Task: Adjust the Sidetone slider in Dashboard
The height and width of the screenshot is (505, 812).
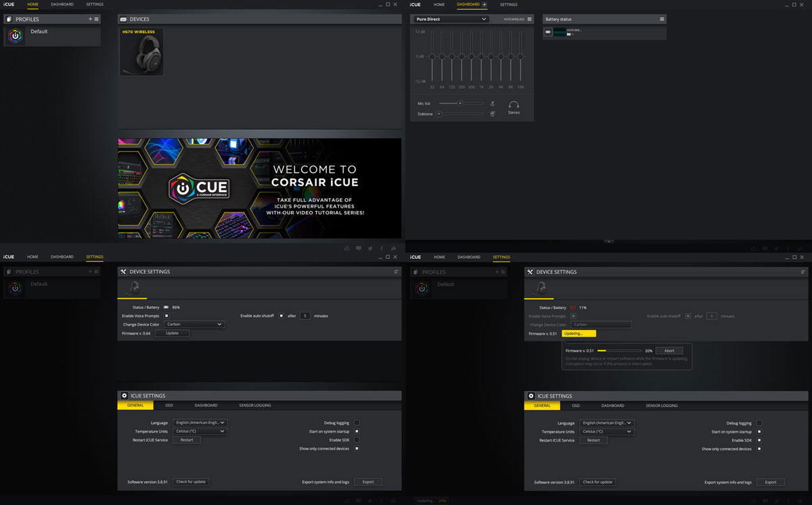Action: 461,114
